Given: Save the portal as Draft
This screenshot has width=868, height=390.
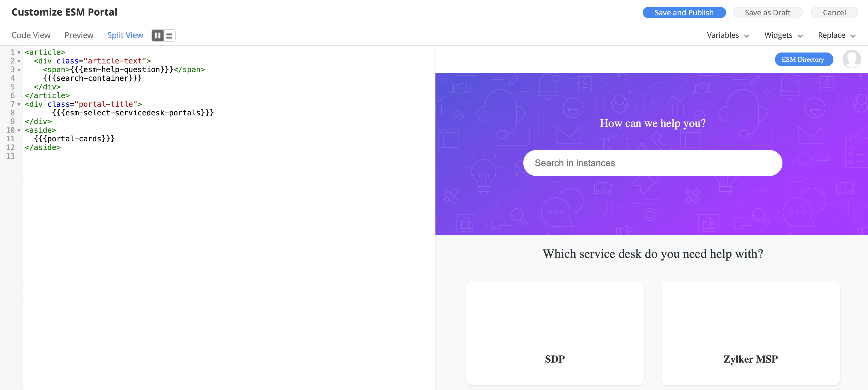Looking at the screenshot, I should tap(767, 13).
